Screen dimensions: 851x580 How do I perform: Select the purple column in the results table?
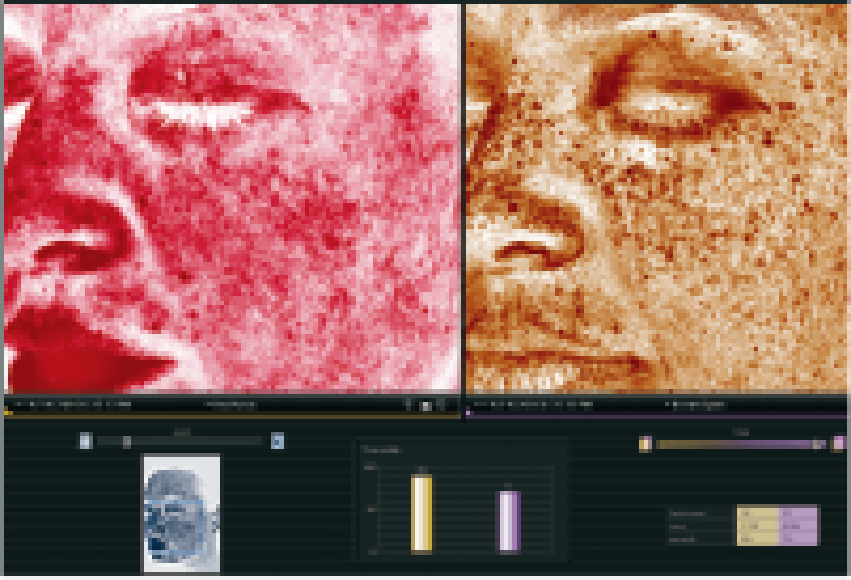click(x=799, y=525)
